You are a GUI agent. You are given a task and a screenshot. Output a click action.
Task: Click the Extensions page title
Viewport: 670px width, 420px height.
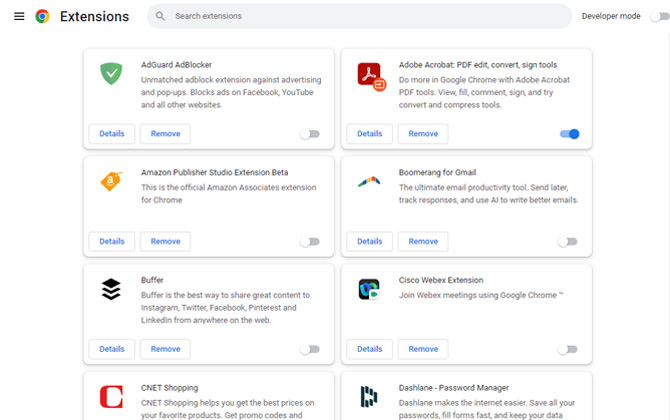tap(94, 16)
